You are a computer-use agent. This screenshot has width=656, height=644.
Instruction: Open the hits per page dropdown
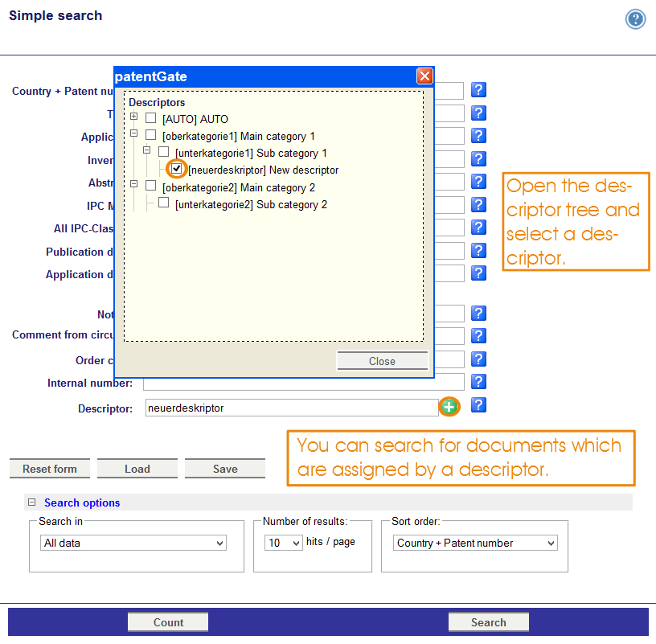point(284,544)
